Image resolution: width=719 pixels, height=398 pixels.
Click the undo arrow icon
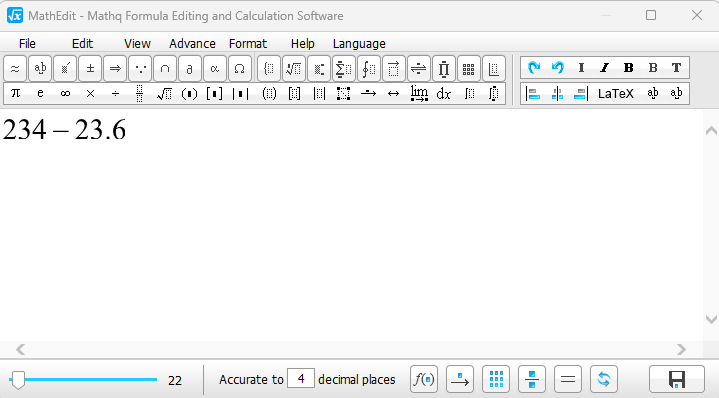(558, 68)
